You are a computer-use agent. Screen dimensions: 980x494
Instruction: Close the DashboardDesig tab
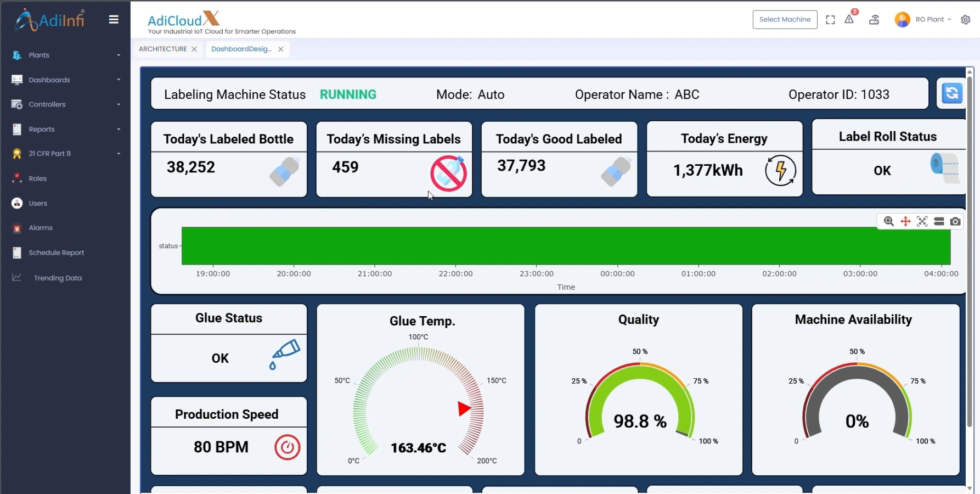[280, 49]
